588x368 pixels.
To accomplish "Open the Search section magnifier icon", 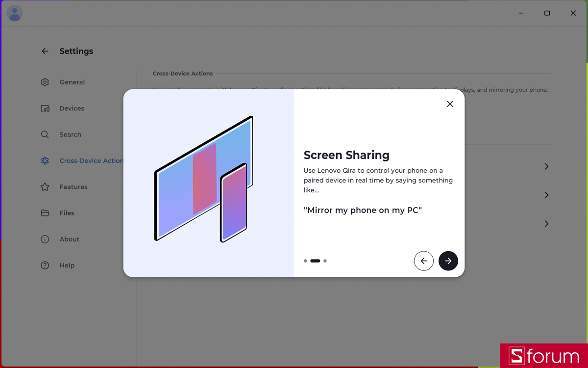I will tap(45, 134).
